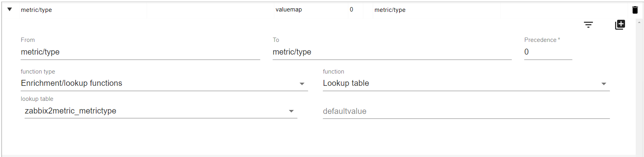Click the scrollbar up arrow
This screenshot has width=644, height=157.
(x=639, y=22)
